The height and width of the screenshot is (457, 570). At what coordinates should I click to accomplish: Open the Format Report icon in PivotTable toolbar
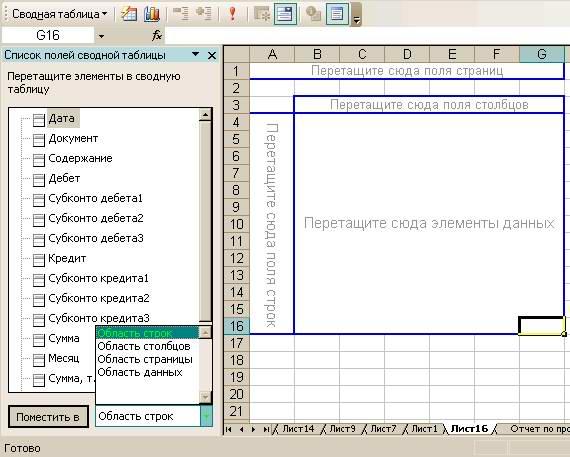coord(129,14)
